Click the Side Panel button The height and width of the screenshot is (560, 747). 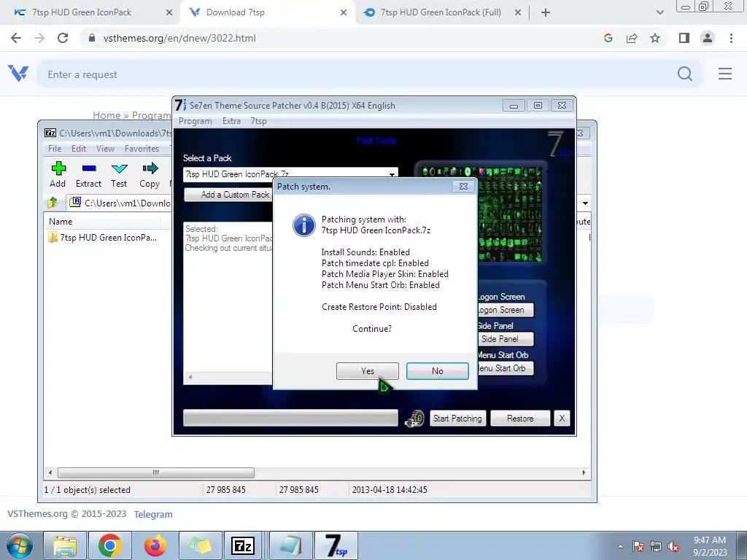pos(505,339)
